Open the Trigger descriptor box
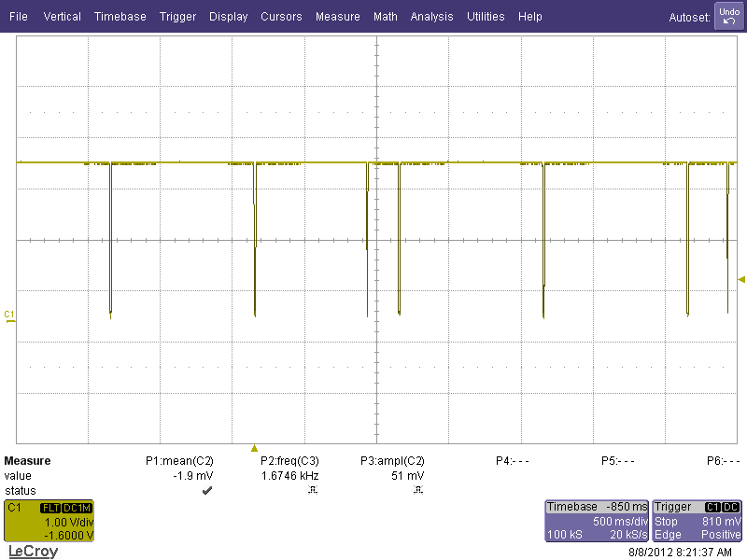Image resolution: width=747 pixels, height=560 pixels. click(697, 521)
